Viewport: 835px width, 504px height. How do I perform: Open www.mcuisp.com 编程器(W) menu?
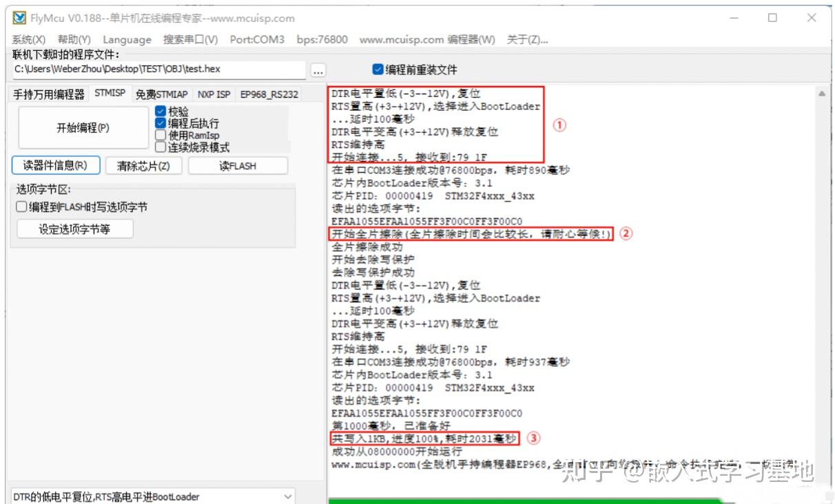click(427, 39)
